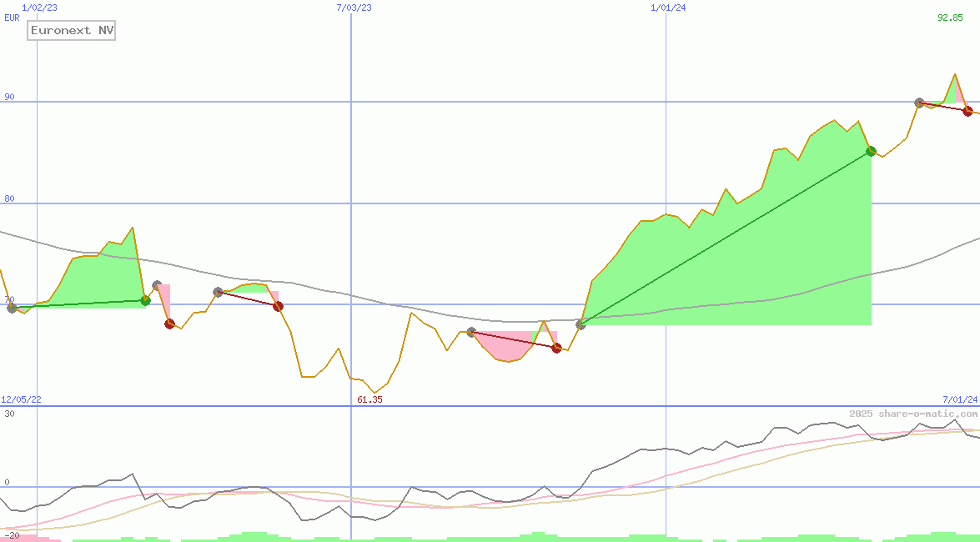Click the gray marker on the 90 gridline
Screen dimensions: 980x542
pyautogui.click(x=919, y=103)
